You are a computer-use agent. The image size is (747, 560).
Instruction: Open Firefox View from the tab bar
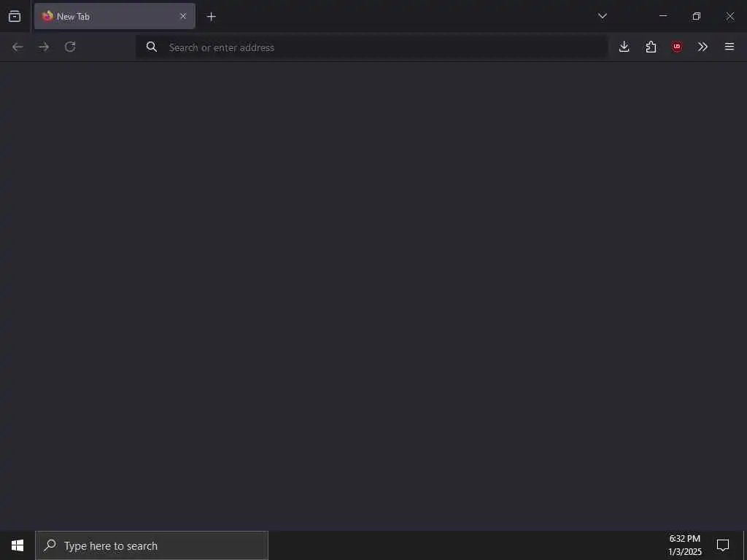15,16
